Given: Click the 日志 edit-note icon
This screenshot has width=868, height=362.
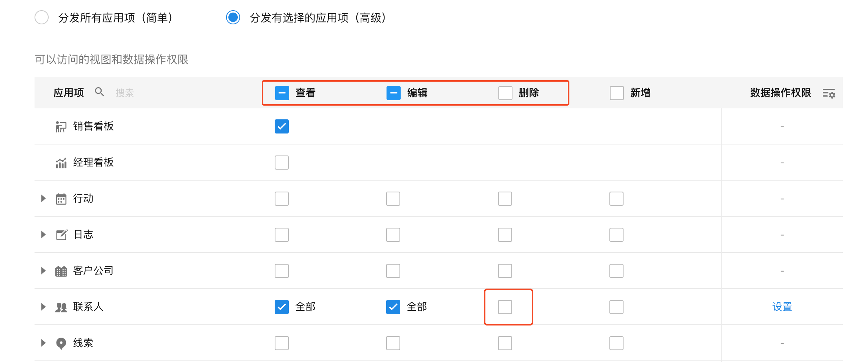Looking at the screenshot, I should [x=61, y=235].
